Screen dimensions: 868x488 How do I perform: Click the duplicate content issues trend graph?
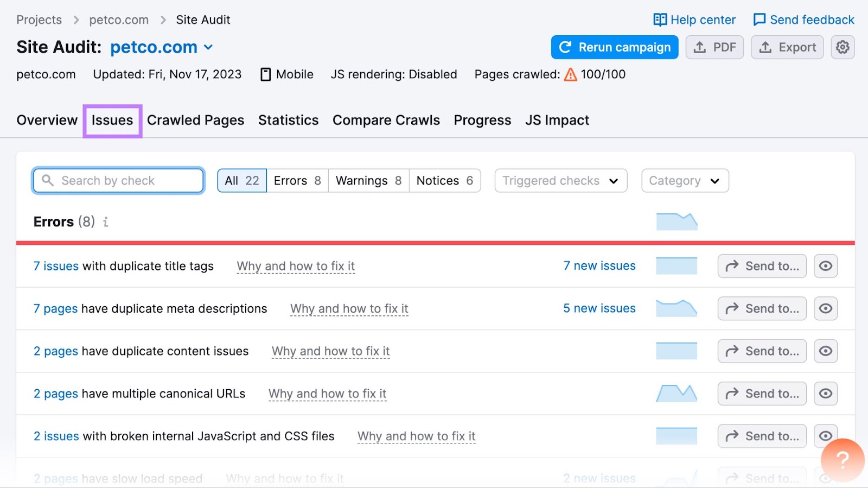coord(676,351)
